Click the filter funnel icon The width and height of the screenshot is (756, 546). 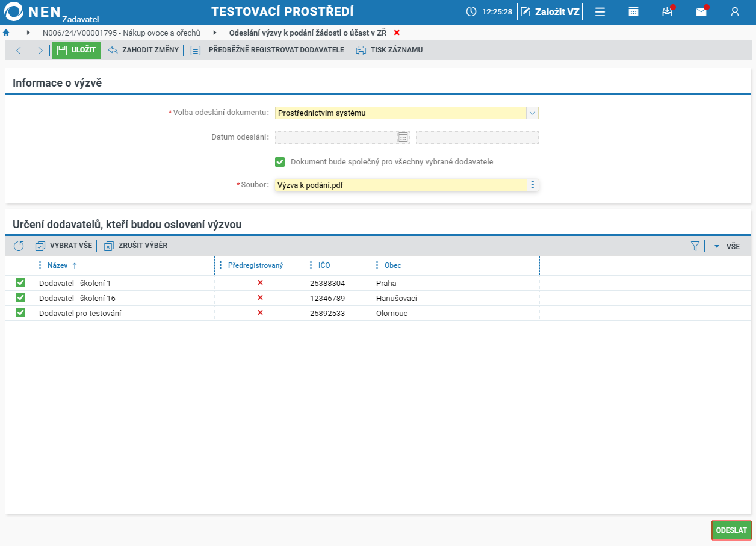(695, 246)
